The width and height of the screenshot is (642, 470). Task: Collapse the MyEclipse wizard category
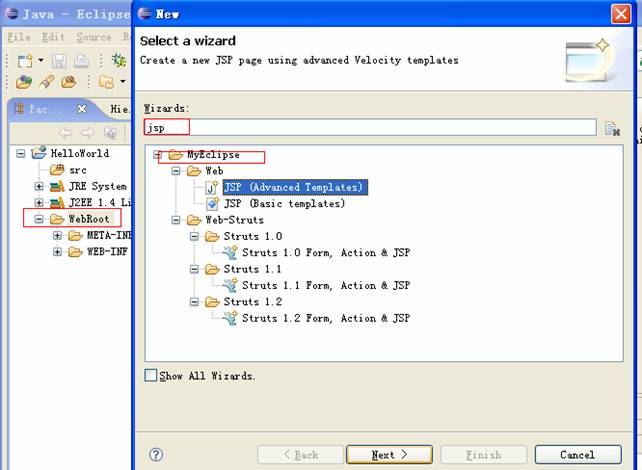pyautogui.click(x=158, y=155)
